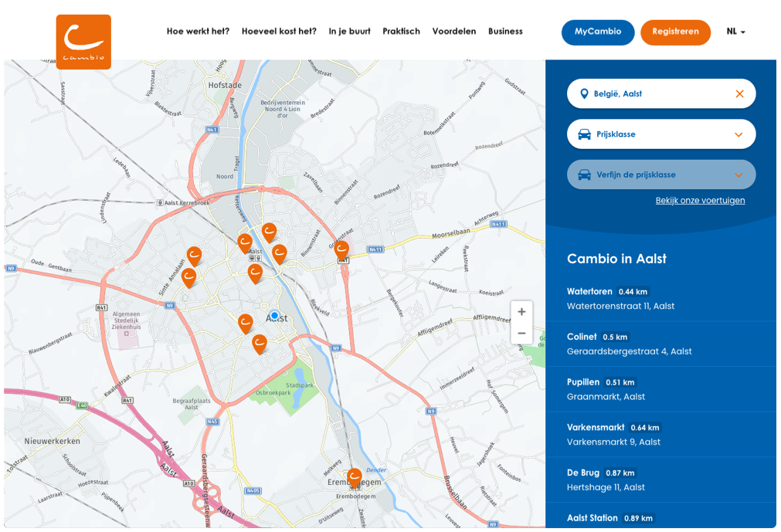This screenshot has height=532, width=781.
Task: Zoom out on the map
Action: (521, 334)
